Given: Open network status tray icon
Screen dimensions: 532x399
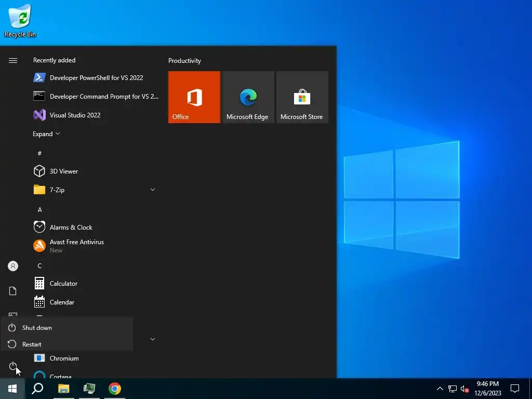Looking at the screenshot, I should [453, 389].
